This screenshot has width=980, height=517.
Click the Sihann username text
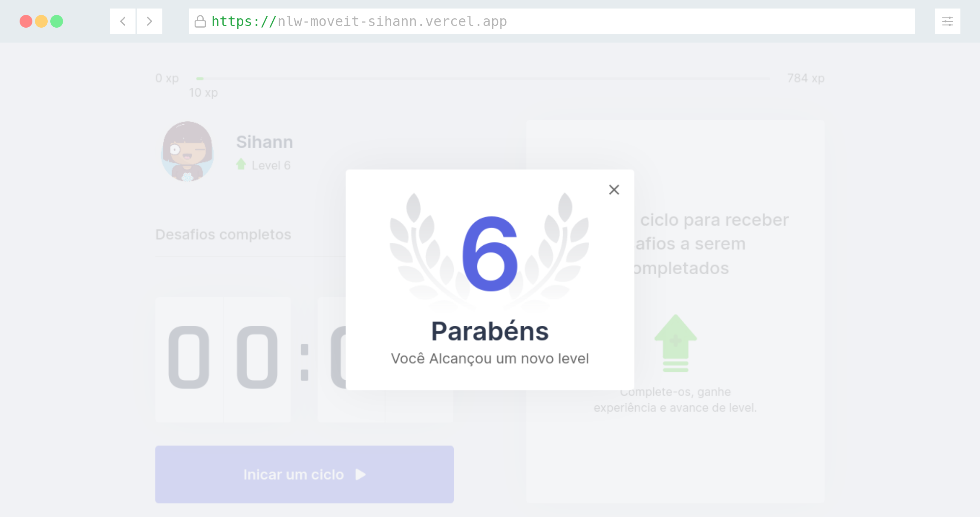point(265,142)
